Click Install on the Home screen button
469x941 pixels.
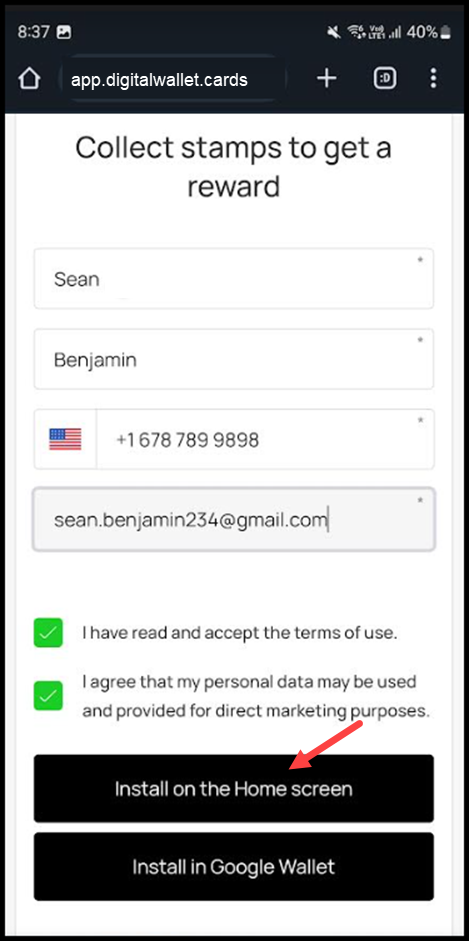point(234,788)
